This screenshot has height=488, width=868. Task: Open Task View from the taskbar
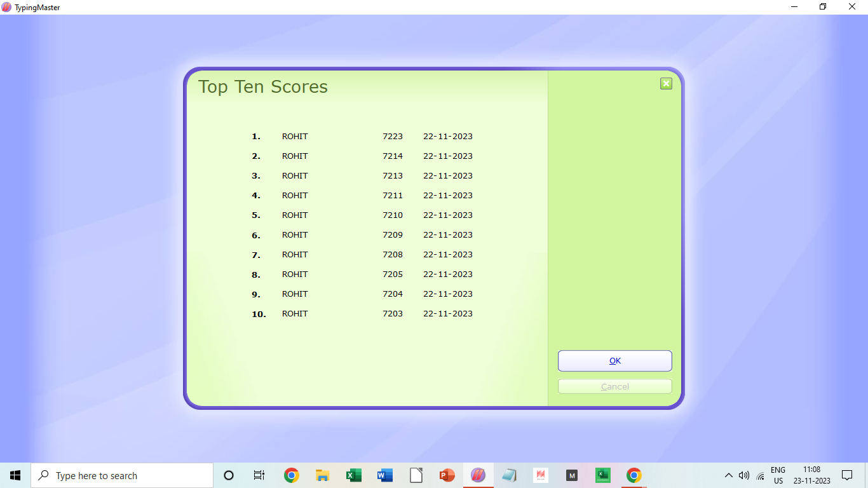pyautogui.click(x=259, y=475)
